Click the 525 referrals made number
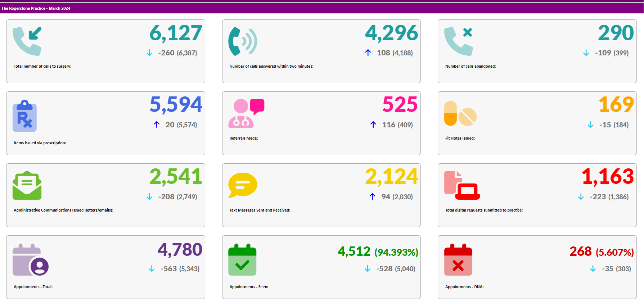Image resolution: width=644 pixels, height=304 pixels. click(400, 105)
